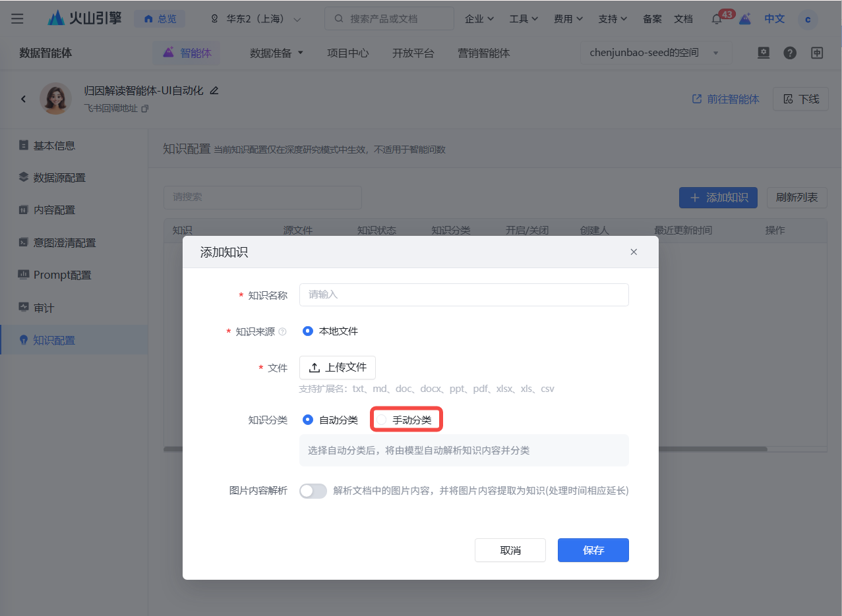This screenshot has height=616, width=842.
Task: Open the hamburger navigation menu
Action: (17, 18)
